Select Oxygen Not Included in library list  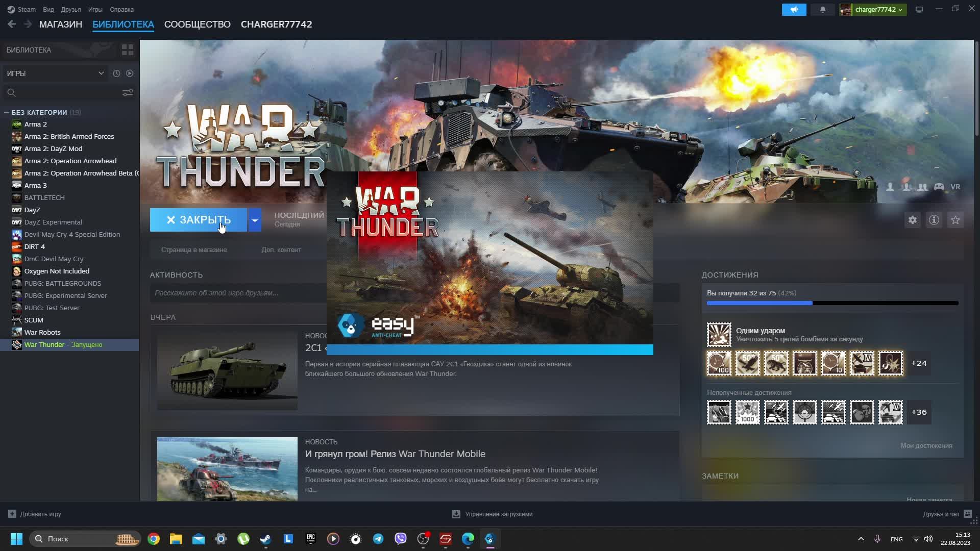[57, 271]
